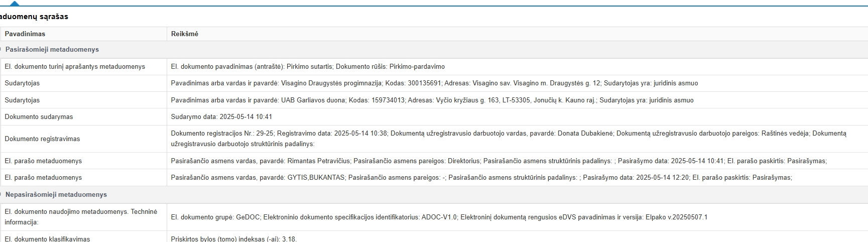The width and height of the screenshot is (868, 242).
Task: Click the Pavadinimas column header
Action: (25, 34)
